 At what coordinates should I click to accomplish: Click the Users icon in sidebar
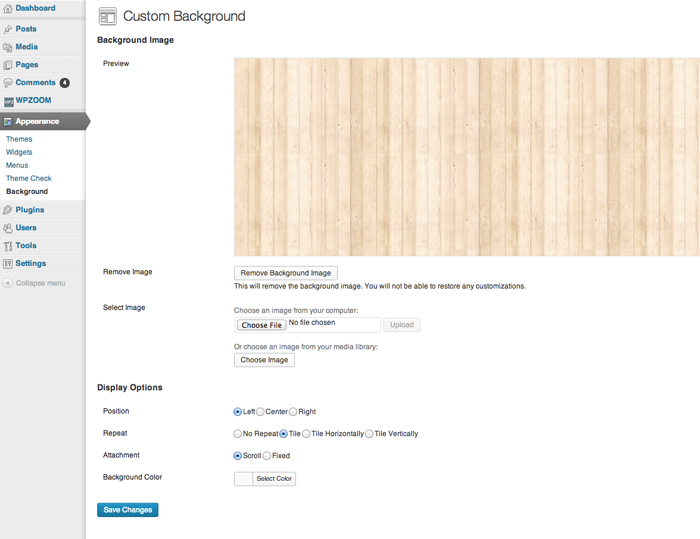[8, 228]
